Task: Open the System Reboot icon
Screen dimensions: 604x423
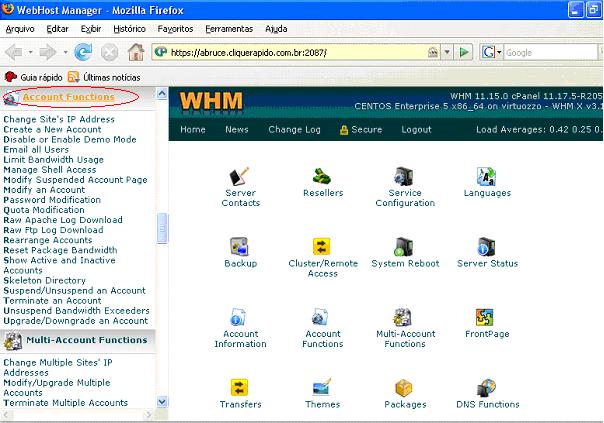Action: pos(404,247)
